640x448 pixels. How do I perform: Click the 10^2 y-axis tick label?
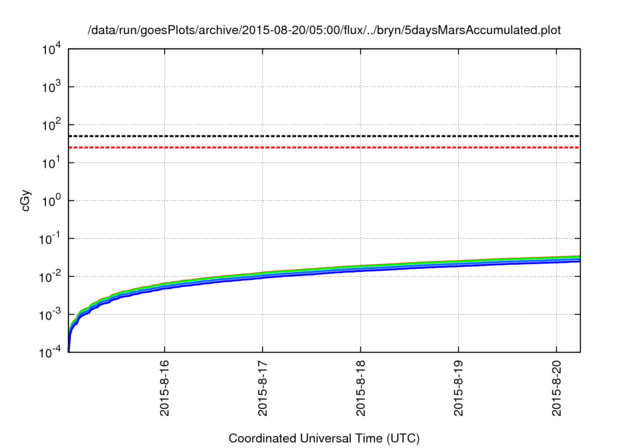[x=51, y=125]
